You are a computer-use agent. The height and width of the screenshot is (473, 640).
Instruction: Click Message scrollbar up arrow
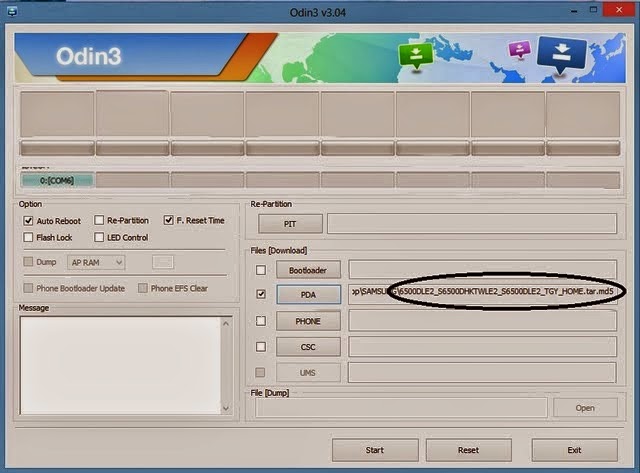point(226,323)
